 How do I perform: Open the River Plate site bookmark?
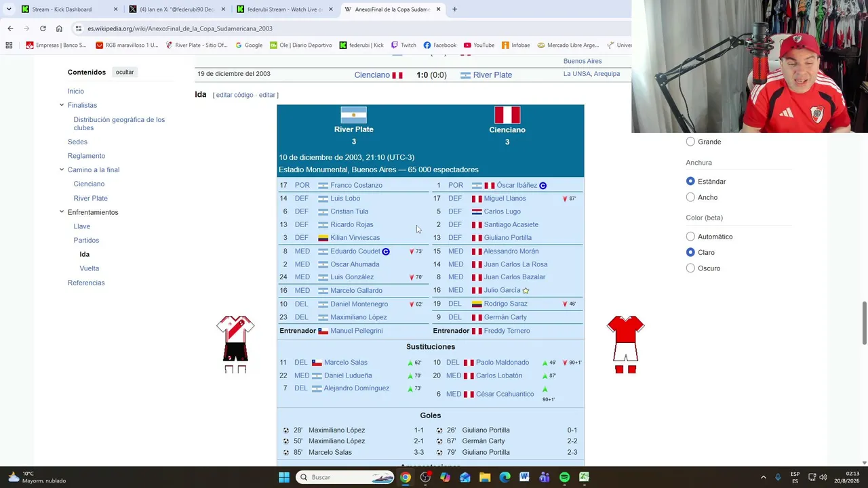point(197,45)
